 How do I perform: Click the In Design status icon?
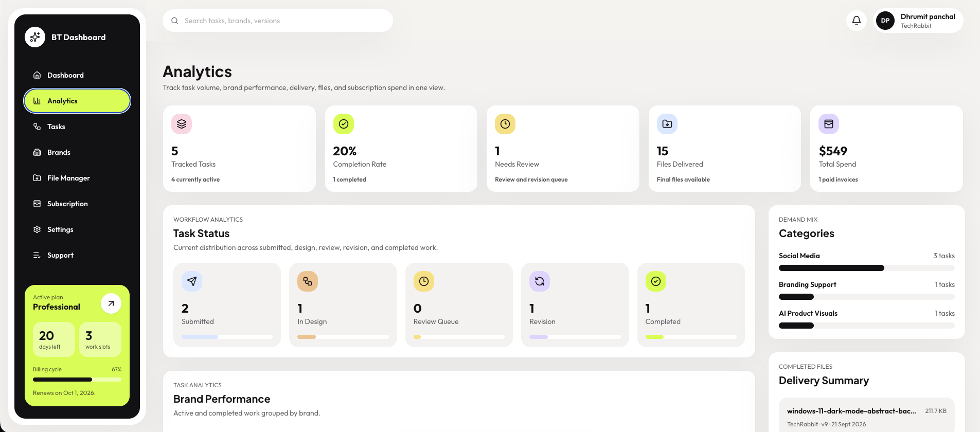click(308, 281)
